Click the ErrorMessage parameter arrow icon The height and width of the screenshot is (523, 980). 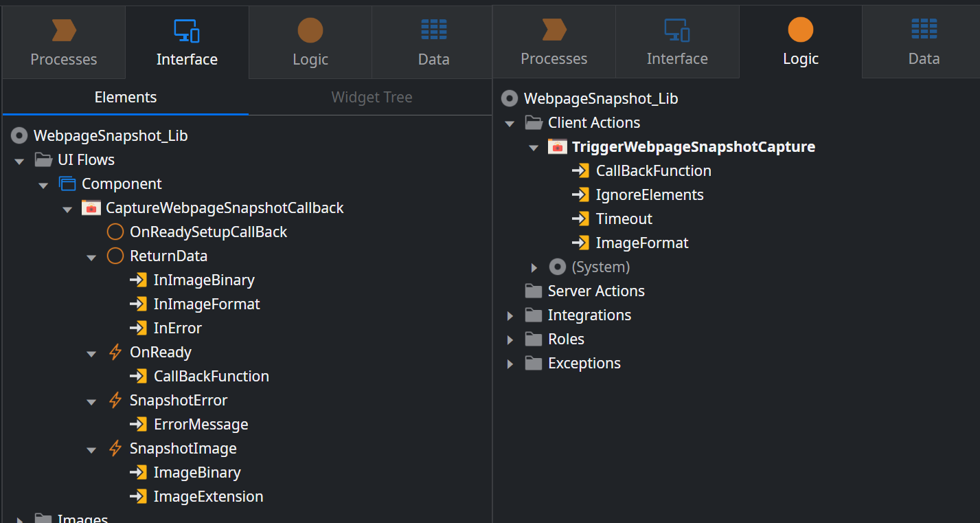tap(138, 424)
